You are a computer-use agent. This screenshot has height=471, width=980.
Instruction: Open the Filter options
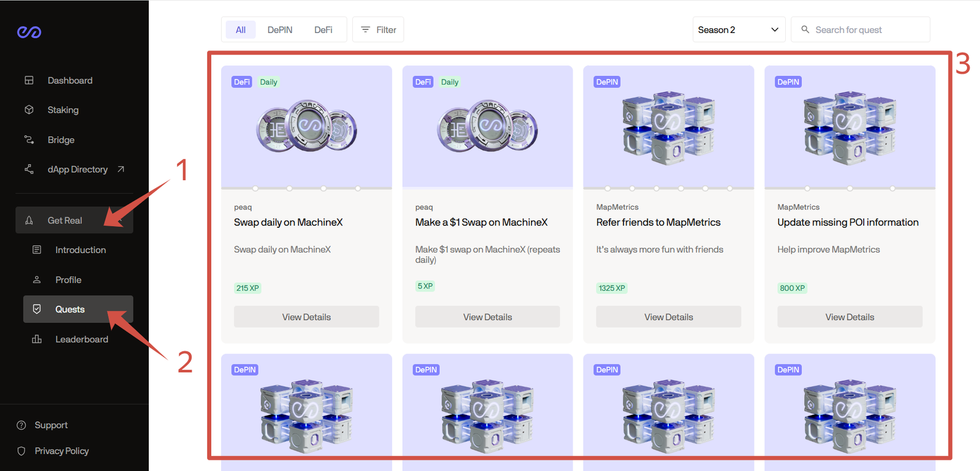(378, 29)
